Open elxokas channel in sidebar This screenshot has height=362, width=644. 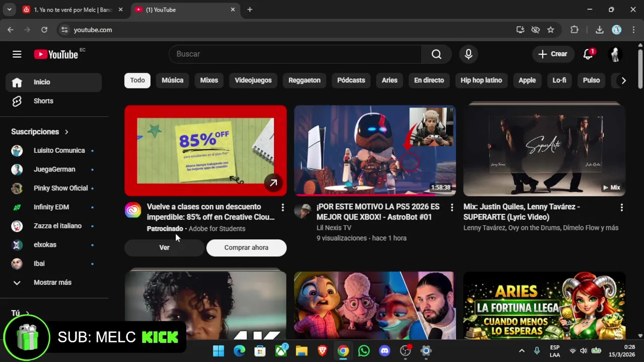[54, 245]
